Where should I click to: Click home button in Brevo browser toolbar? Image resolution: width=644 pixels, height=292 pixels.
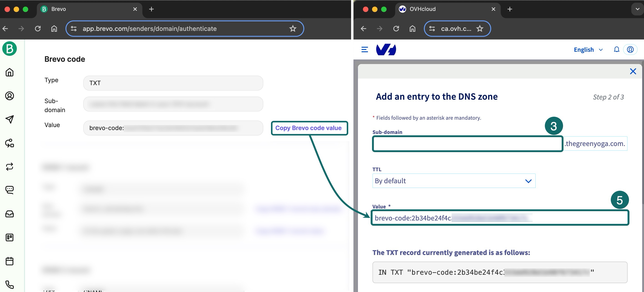point(54,29)
